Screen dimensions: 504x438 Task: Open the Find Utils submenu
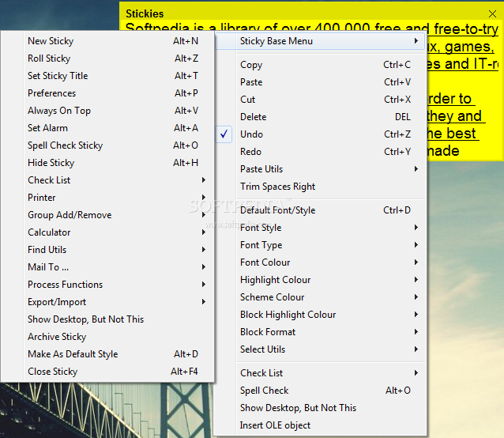(107, 250)
